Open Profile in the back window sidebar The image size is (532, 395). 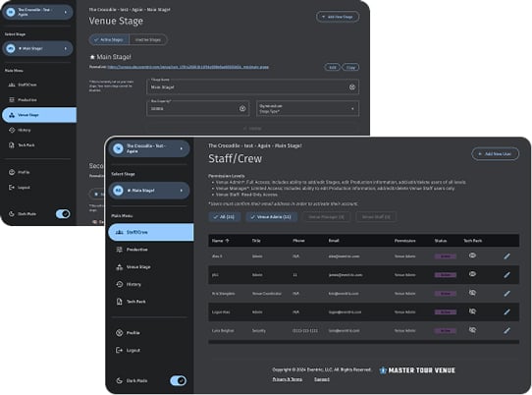(39, 172)
